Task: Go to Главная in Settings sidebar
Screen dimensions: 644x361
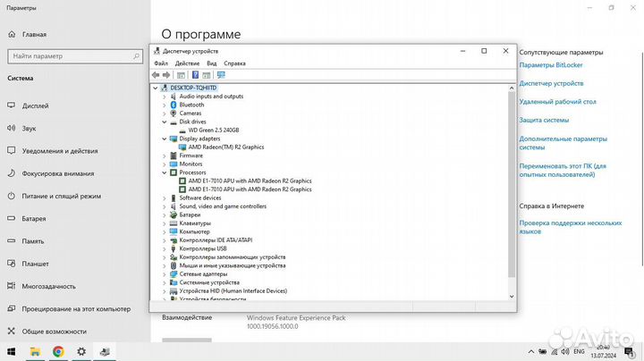Action: click(x=34, y=35)
